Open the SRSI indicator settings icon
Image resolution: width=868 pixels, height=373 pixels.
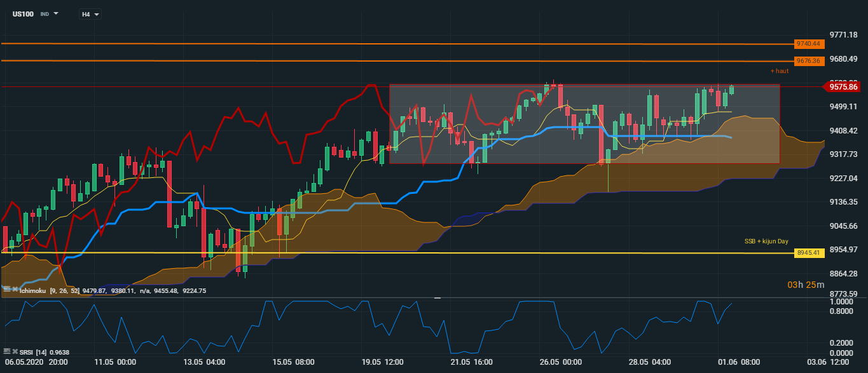click(x=7, y=351)
